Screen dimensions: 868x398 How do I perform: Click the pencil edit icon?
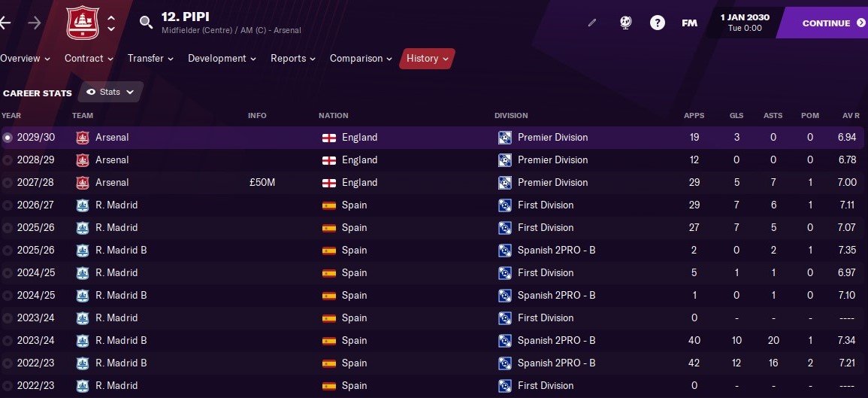(x=592, y=23)
